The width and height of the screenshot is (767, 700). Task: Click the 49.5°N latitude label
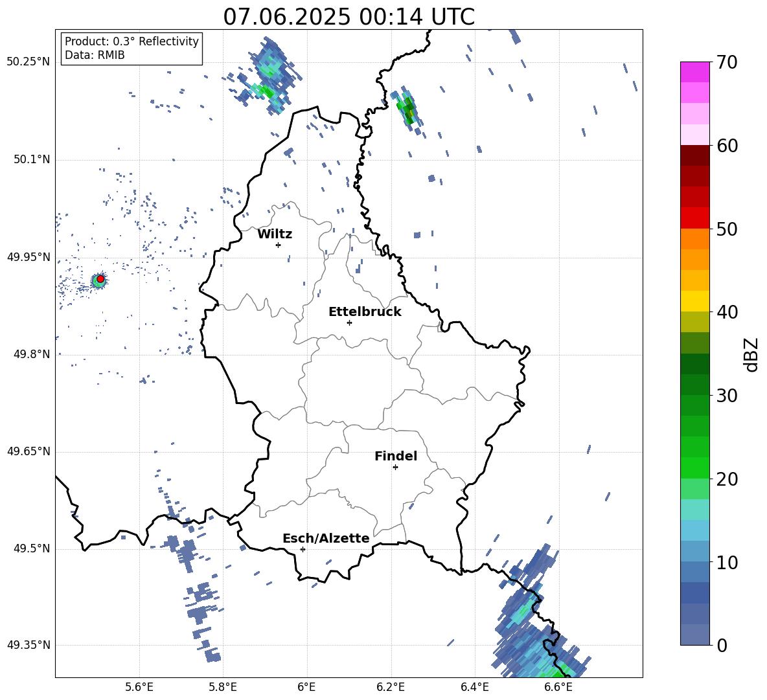point(32,548)
